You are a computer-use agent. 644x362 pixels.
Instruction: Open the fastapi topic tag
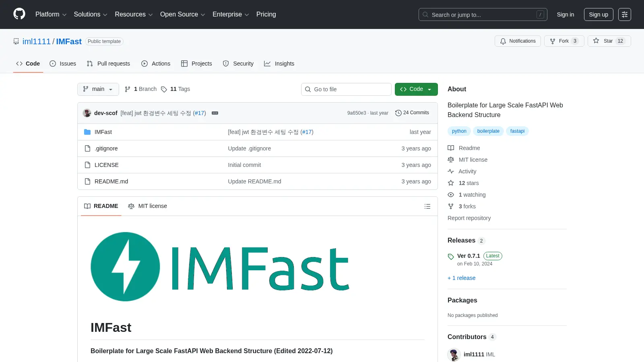(x=517, y=131)
